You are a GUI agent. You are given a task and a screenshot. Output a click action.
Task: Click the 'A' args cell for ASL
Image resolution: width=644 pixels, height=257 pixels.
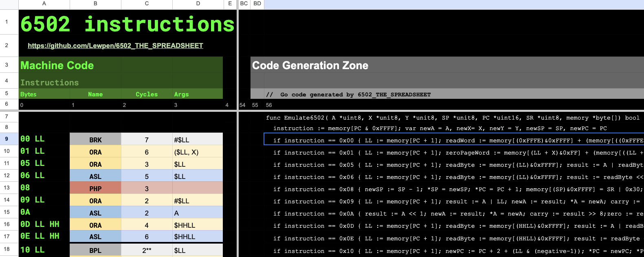pyautogui.click(x=198, y=213)
